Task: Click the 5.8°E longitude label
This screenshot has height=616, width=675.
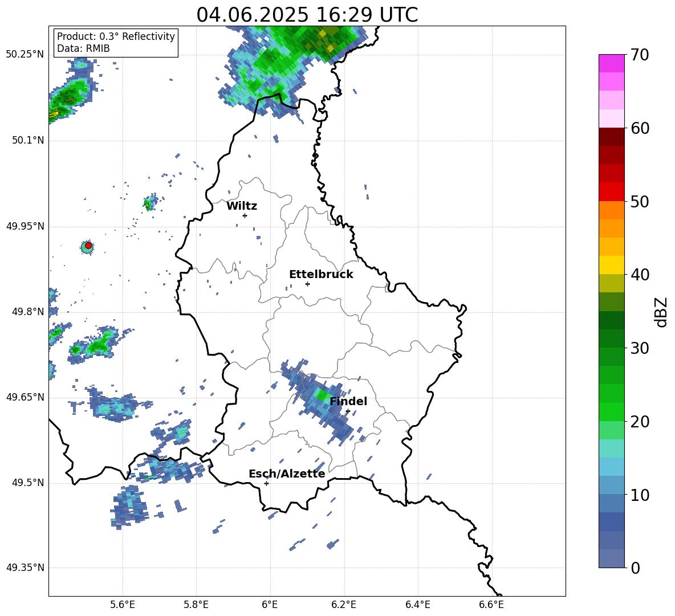Action: (196, 605)
